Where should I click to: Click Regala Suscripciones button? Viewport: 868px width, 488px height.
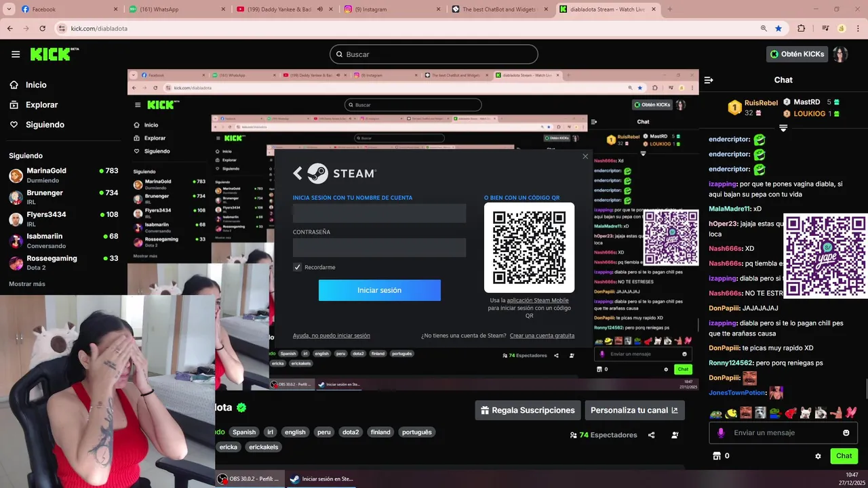(x=528, y=410)
